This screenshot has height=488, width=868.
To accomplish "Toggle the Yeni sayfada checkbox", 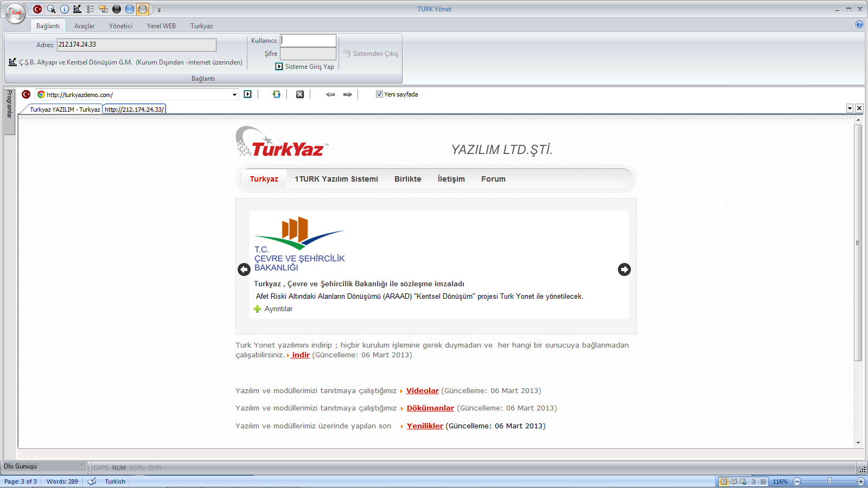I will (379, 94).
